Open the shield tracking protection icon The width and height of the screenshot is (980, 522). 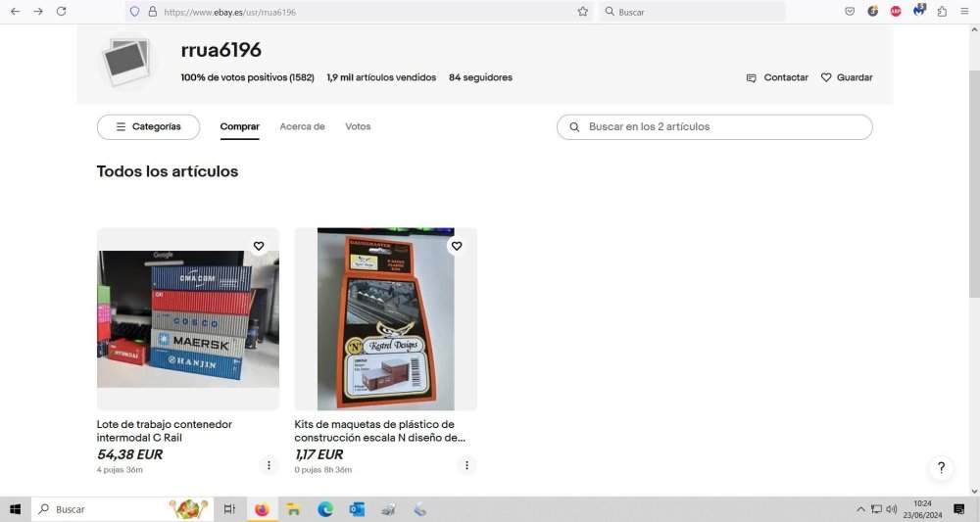[134, 11]
